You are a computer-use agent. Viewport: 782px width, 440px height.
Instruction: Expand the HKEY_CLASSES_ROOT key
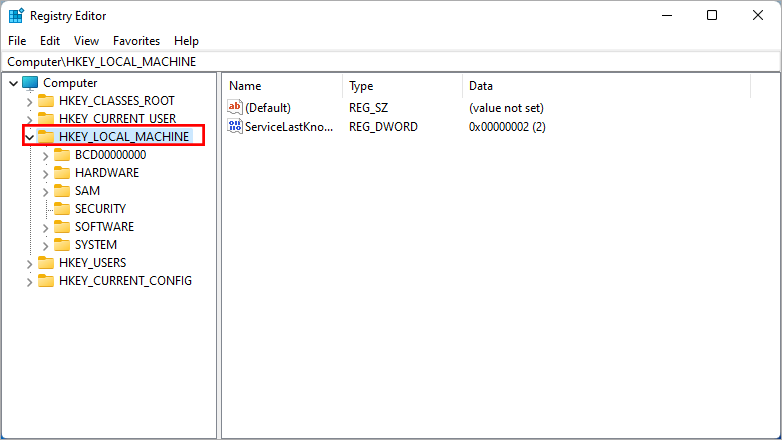(x=29, y=102)
